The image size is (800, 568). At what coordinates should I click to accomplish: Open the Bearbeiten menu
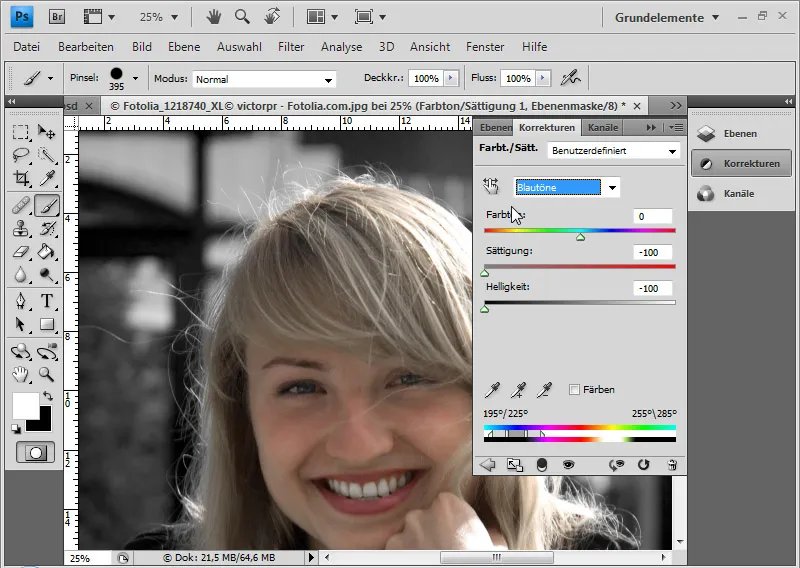click(86, 47)
